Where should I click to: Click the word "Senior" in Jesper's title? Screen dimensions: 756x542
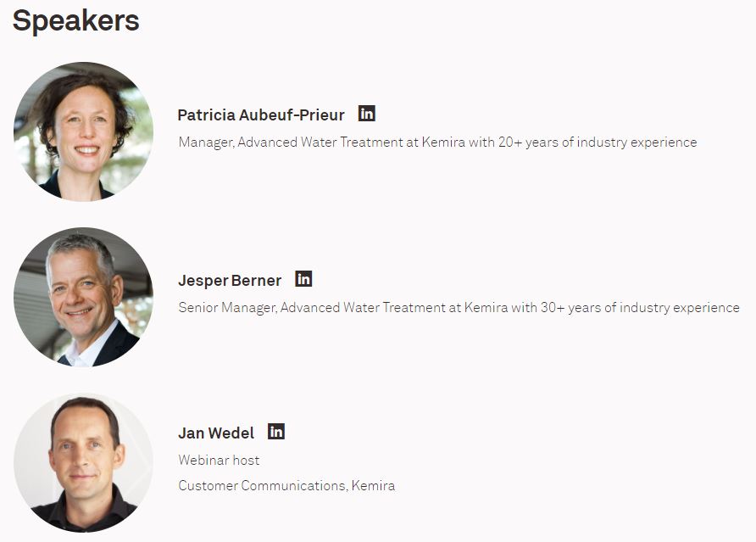point(197,308)
